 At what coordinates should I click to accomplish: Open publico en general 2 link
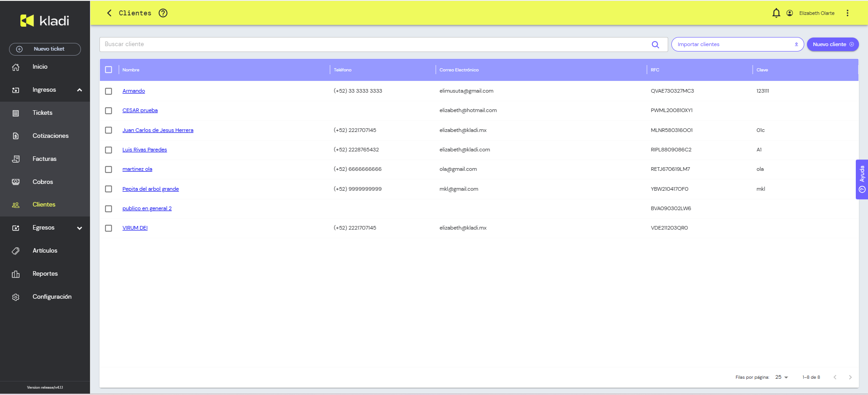pyautogui.click(x=147, y=208)
